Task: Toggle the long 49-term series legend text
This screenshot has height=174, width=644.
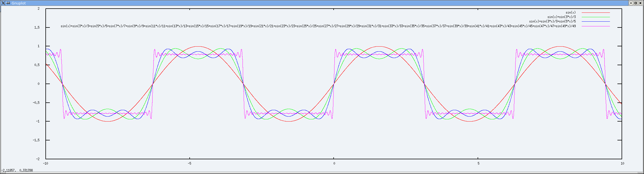Action: 318,26
